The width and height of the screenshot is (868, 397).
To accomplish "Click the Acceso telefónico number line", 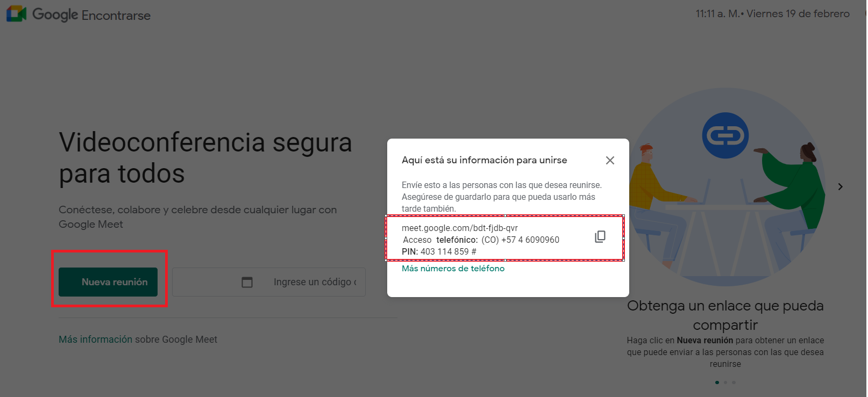I will pyautogui.click(x=481, y=240).
